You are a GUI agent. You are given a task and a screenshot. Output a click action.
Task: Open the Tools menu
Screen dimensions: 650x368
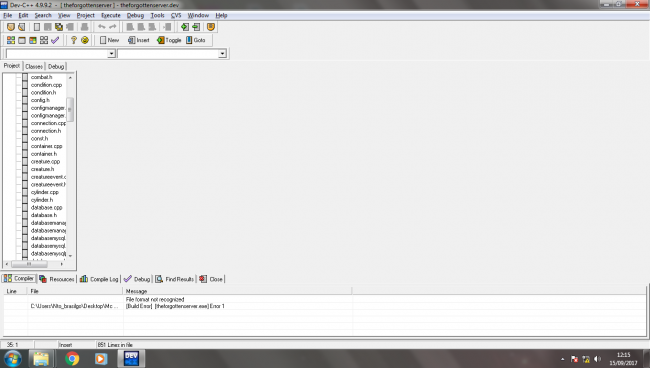(157, 15)
